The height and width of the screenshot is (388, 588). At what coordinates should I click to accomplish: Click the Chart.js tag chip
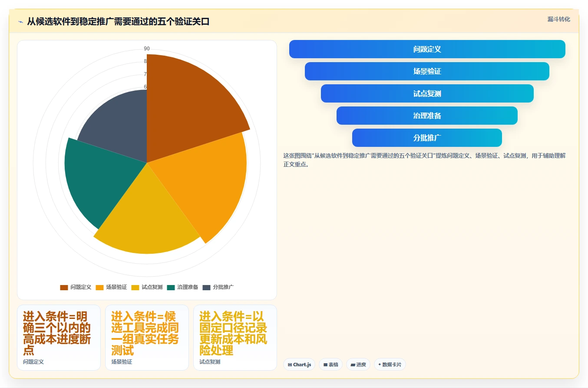(x=299, y=365)
